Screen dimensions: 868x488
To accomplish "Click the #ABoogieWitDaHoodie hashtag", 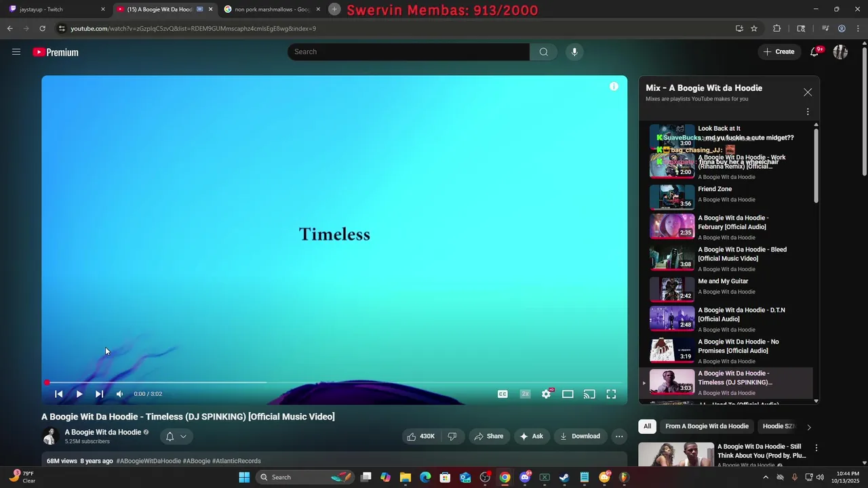I will [149, 461].
